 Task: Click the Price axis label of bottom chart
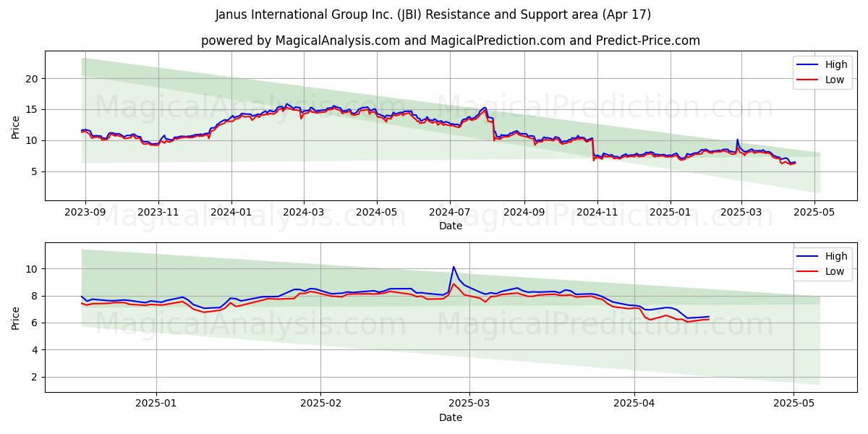pyautogui.click(x=16, y=317)
